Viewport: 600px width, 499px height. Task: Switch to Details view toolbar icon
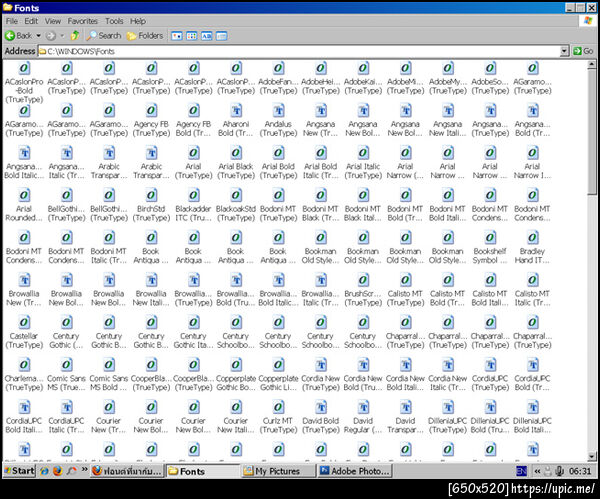222,36
